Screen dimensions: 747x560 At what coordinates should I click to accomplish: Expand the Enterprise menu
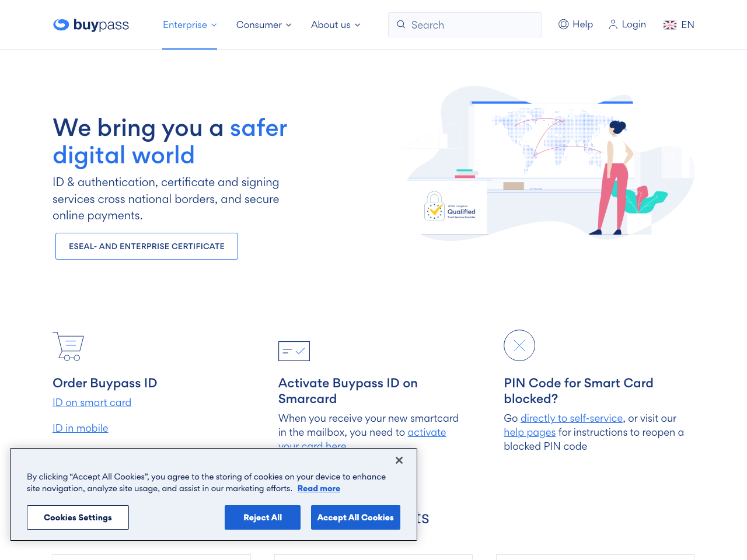pos(189,24)
